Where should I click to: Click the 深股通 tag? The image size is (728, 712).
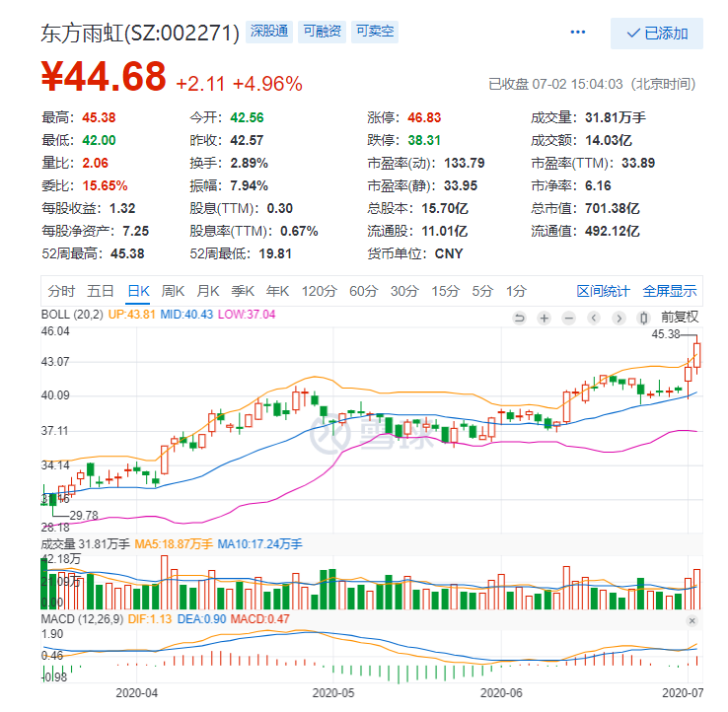point(269,32)
